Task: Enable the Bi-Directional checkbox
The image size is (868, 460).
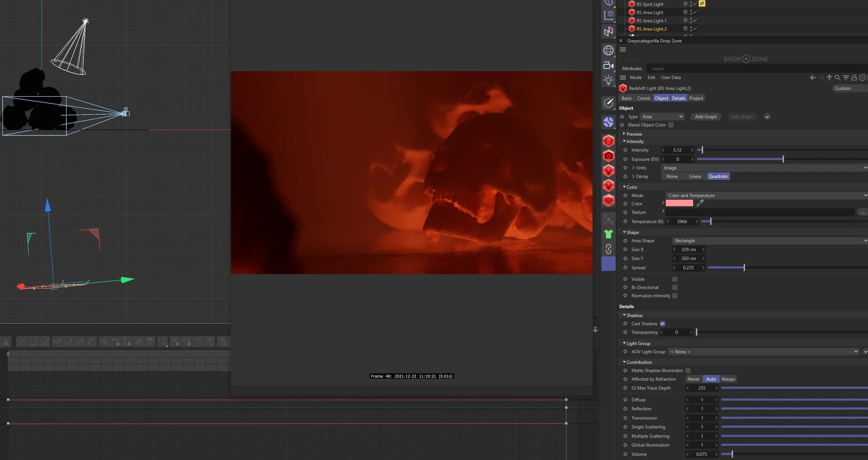Action: [675, 288]
